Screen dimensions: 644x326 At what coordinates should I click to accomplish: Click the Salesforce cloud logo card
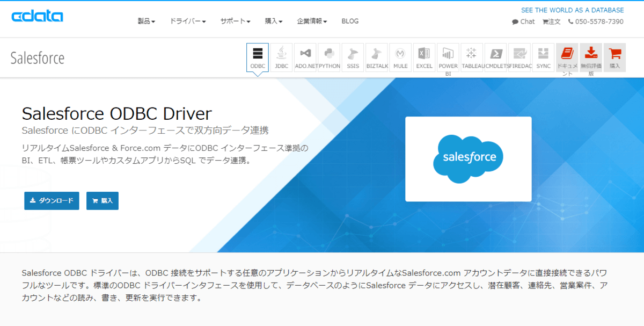(x=468, y=159)
